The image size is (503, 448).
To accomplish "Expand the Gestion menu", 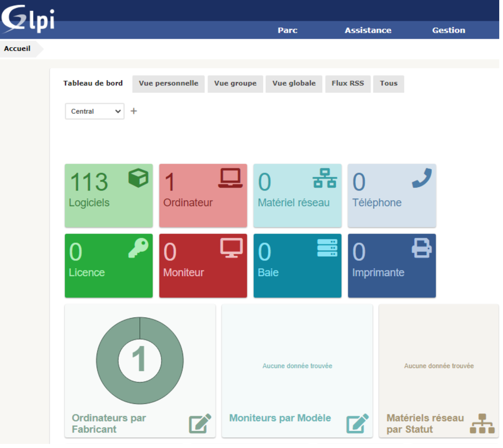I will click(448, 30).
